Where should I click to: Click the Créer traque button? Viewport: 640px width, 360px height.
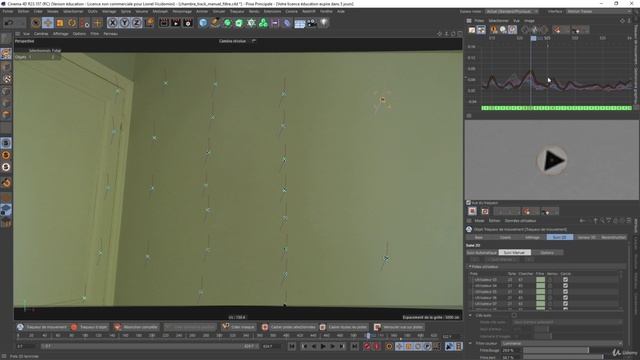(238, 327)
